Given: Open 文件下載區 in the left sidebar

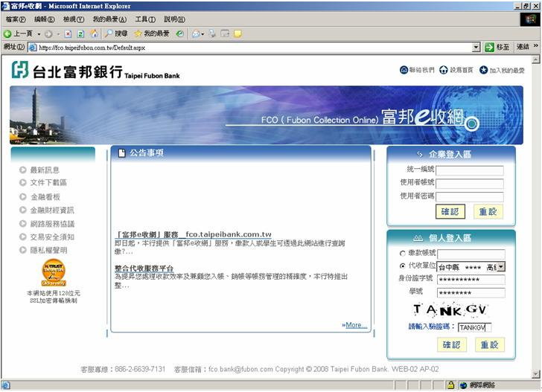Looking at the screenshot, I should click(x=48, y=182).
